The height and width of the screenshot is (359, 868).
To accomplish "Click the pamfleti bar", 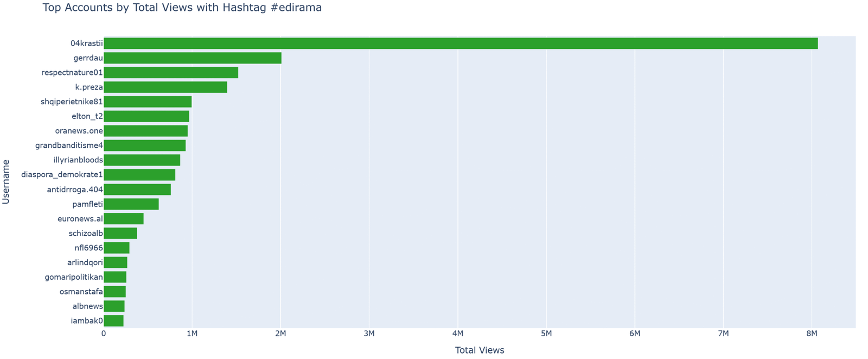I will [x=131, y=204].
